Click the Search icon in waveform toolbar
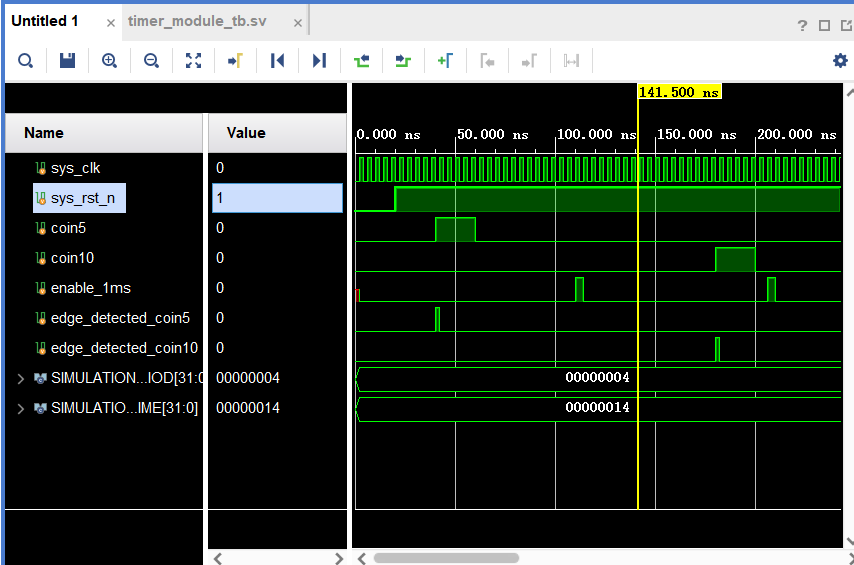This screenshot has height=565, width=854. click(25, 61)
